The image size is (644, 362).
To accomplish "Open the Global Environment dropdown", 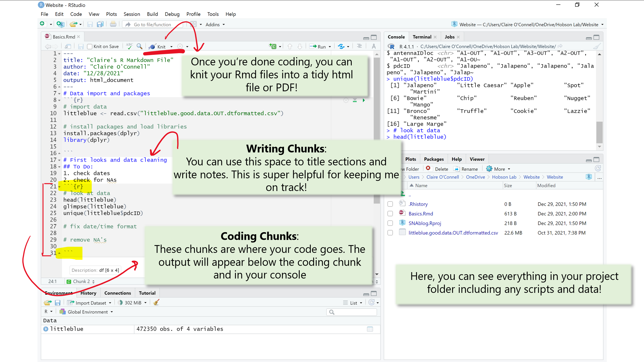I will (x=86, y=312).
